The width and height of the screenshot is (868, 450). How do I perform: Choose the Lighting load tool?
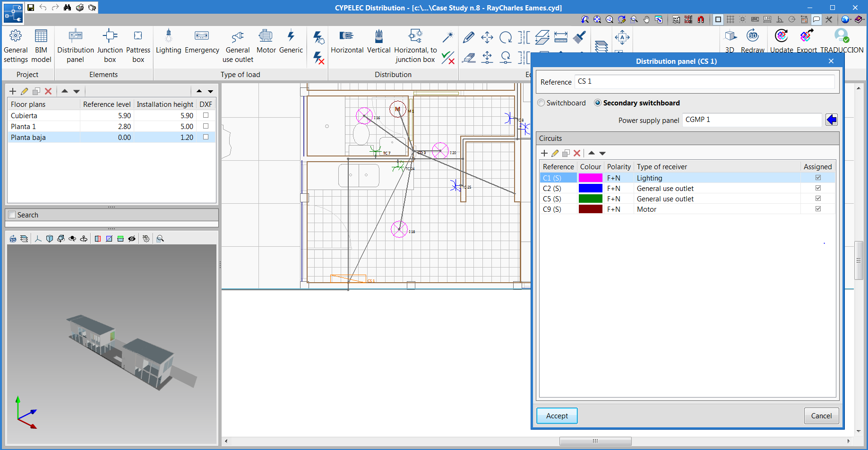(168, 42)
